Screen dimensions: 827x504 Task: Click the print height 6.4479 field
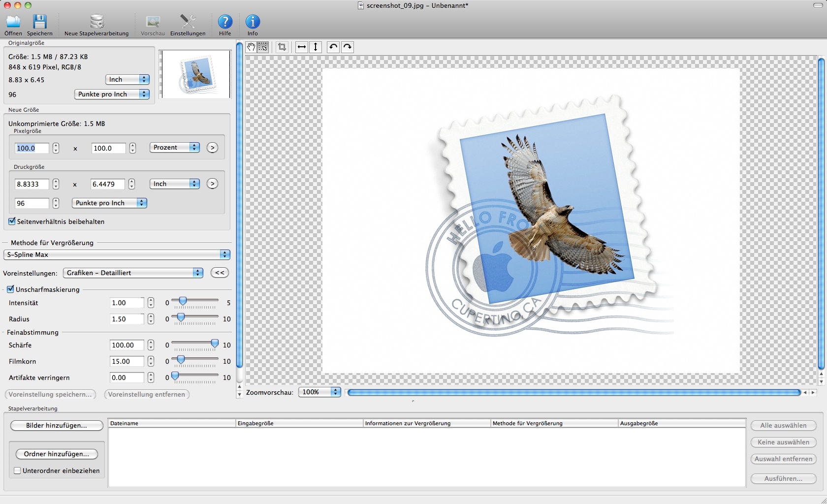tap(108, 184)
